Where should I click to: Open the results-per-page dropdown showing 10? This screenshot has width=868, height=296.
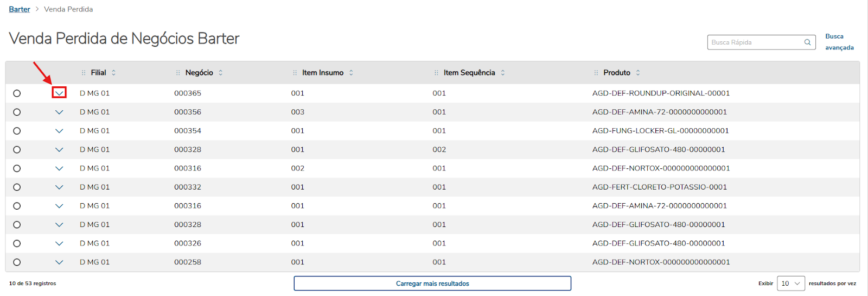(790, 284)
